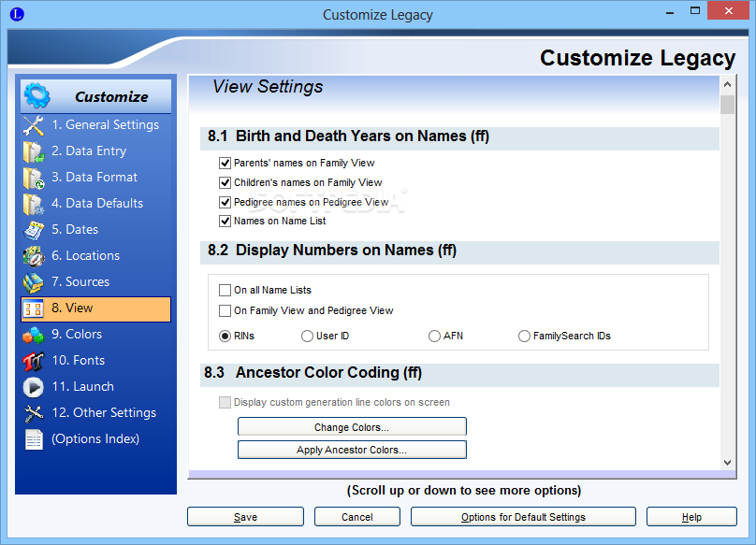Select the User ID radio button
Image resolution: width=756 pixels, height=545 pixels.
(x=307, y=336)
